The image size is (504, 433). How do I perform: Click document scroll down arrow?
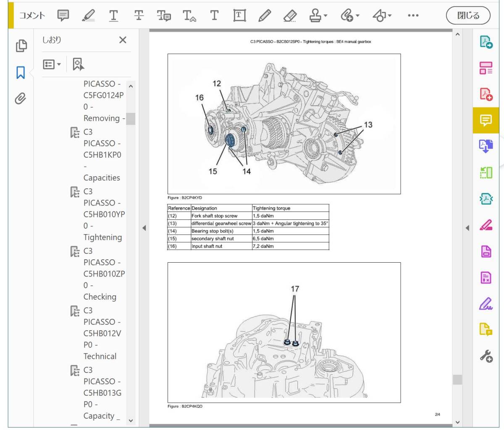click(457, 422)
